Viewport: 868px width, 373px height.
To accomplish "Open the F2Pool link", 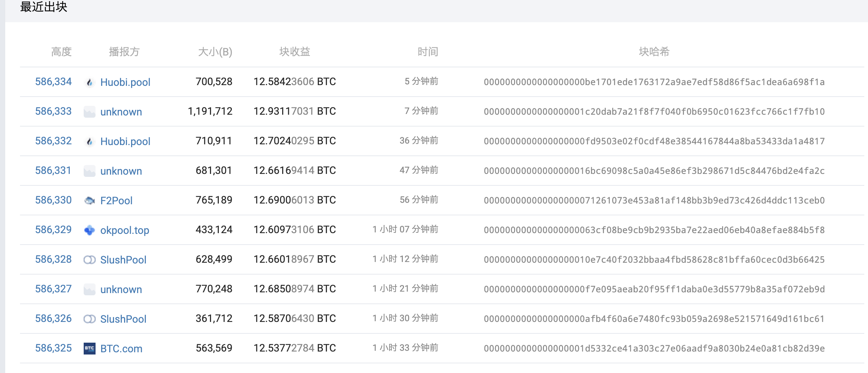I will (x=116, y=201).
